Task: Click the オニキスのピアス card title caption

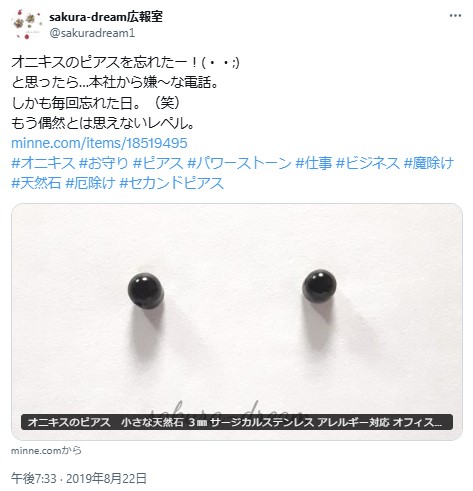Action: pyautogui.click(x=237, y=422)
